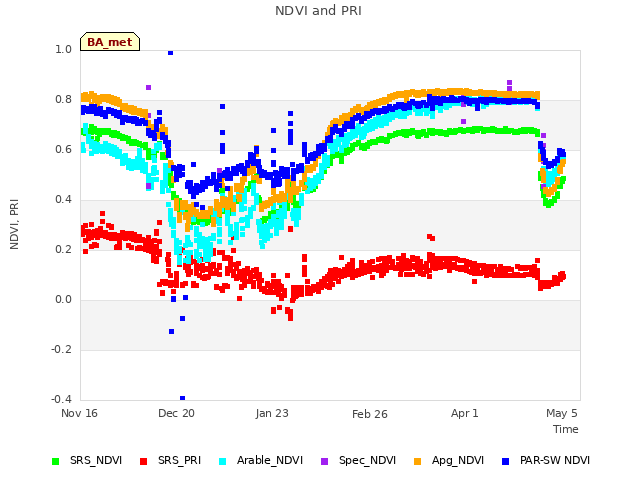Click the Time axis title

[566, 429]
